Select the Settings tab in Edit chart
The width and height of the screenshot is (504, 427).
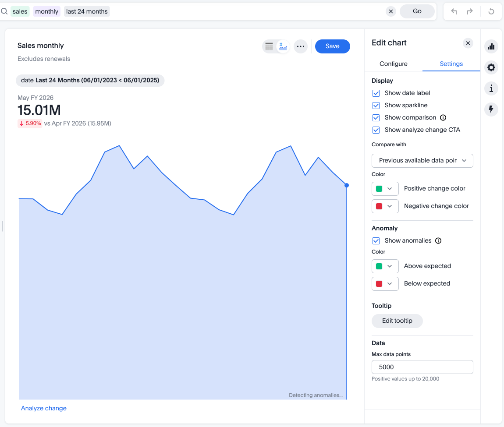coord(451,64)
